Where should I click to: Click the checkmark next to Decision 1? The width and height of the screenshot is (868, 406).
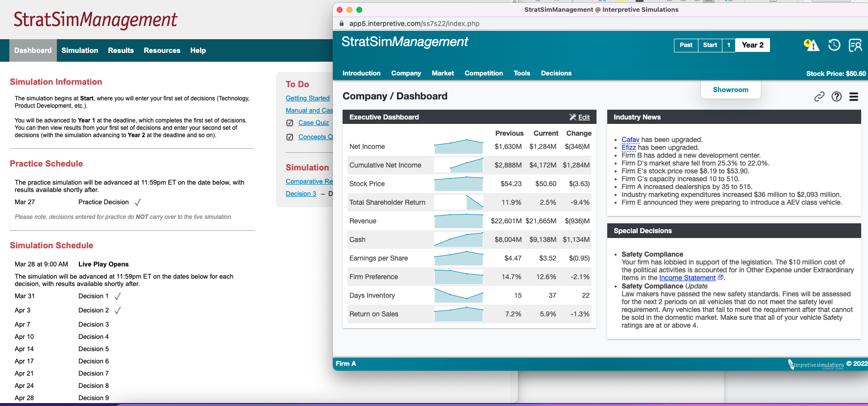118,296
